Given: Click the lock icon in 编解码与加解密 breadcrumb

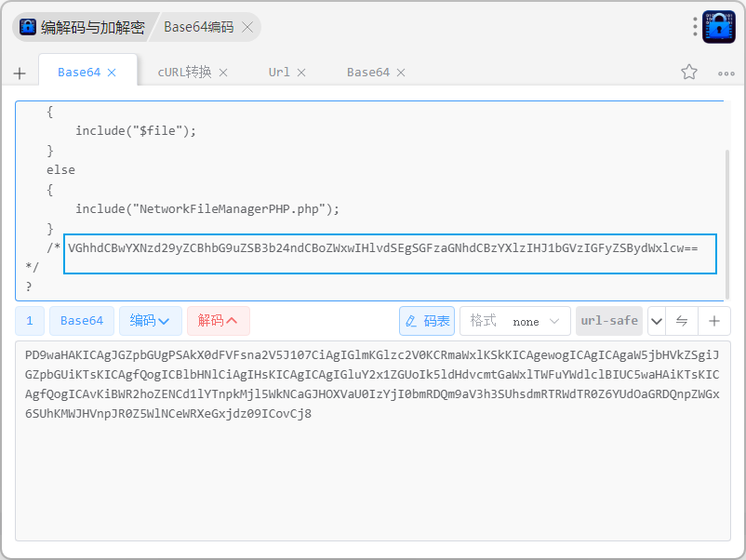Looking at the screenshot, I should pyautogui.click(x=28, y=27).
